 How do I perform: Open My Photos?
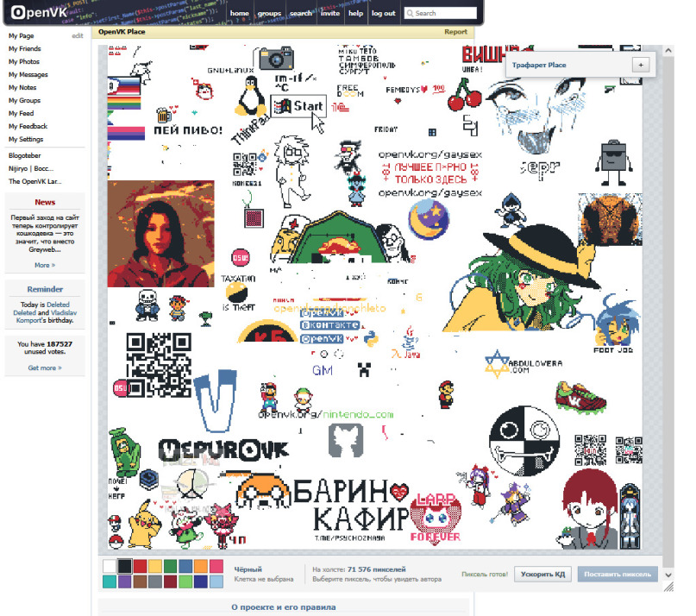click(x=24, y=62)
